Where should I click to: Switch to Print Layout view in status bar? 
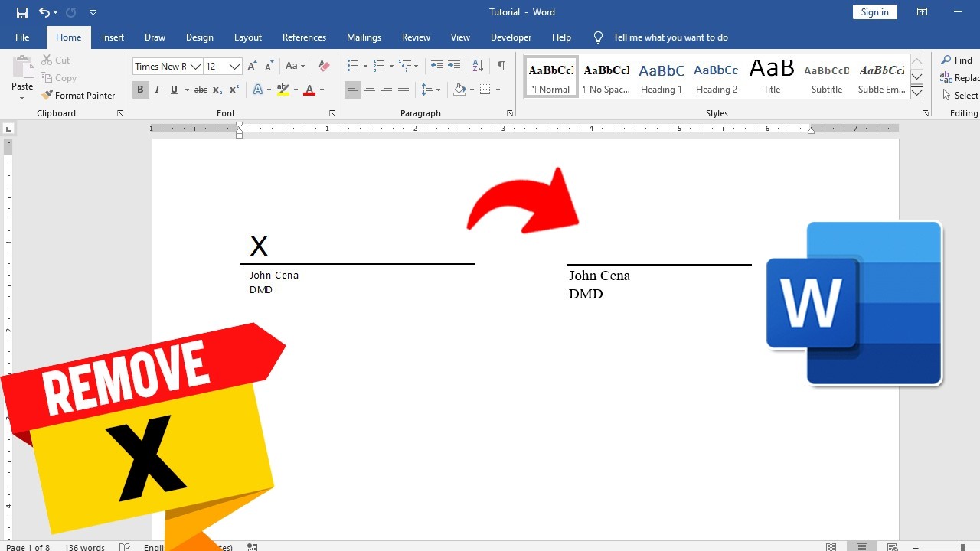point(862,546)
